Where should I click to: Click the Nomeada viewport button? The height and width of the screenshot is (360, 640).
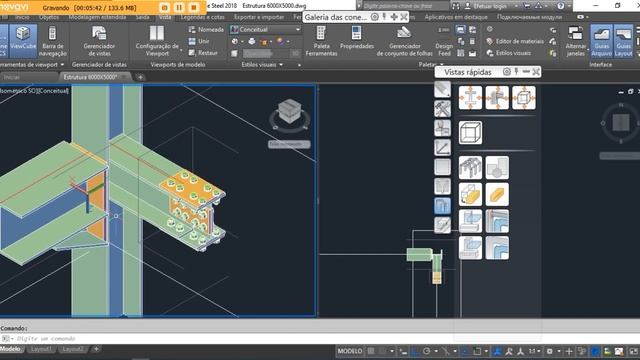(x=206, y=29)
